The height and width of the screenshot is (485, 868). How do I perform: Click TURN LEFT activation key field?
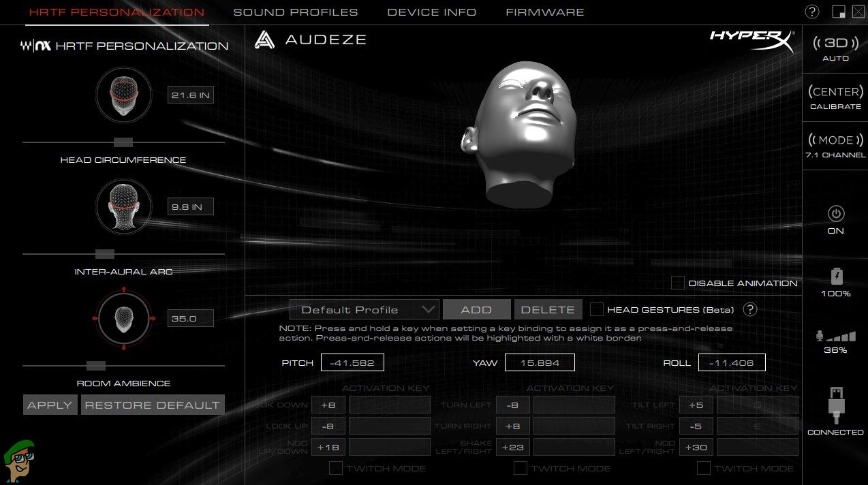[574, 405]
